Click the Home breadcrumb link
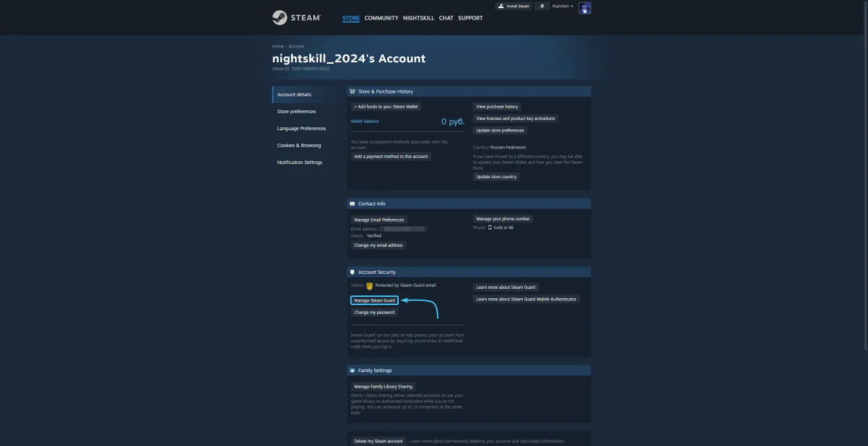Image resolution: width=868 pixels, height=446 pixels. coord(278,46)
